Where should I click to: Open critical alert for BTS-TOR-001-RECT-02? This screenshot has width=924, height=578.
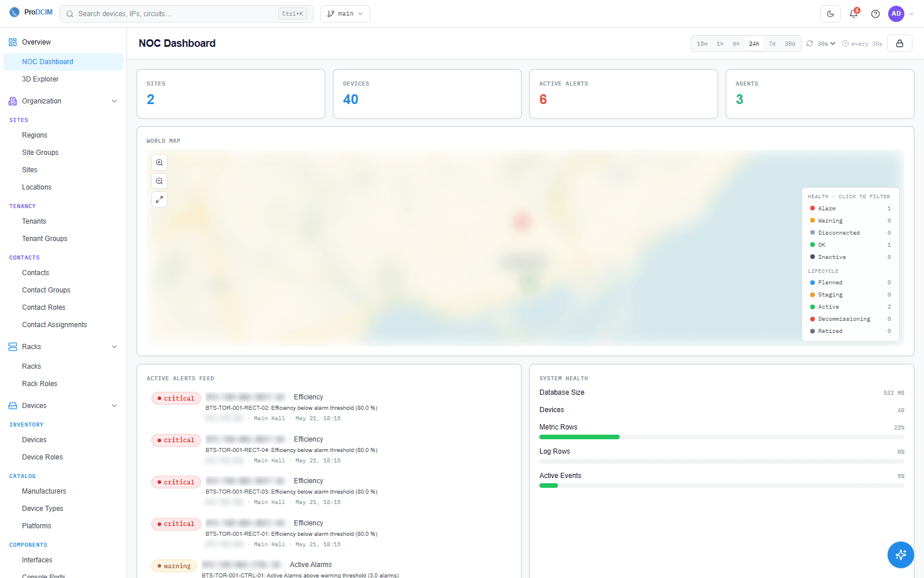point(329,407)
